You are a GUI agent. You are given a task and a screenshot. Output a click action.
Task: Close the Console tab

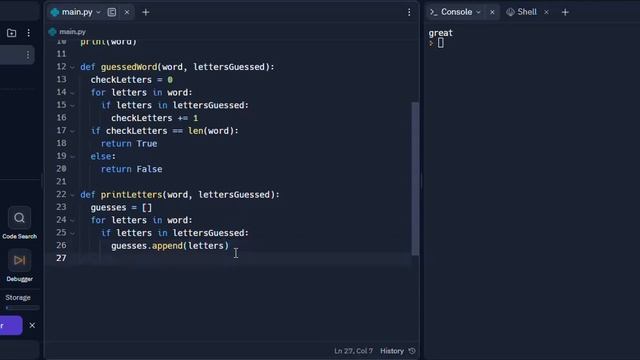click(492, 12)
